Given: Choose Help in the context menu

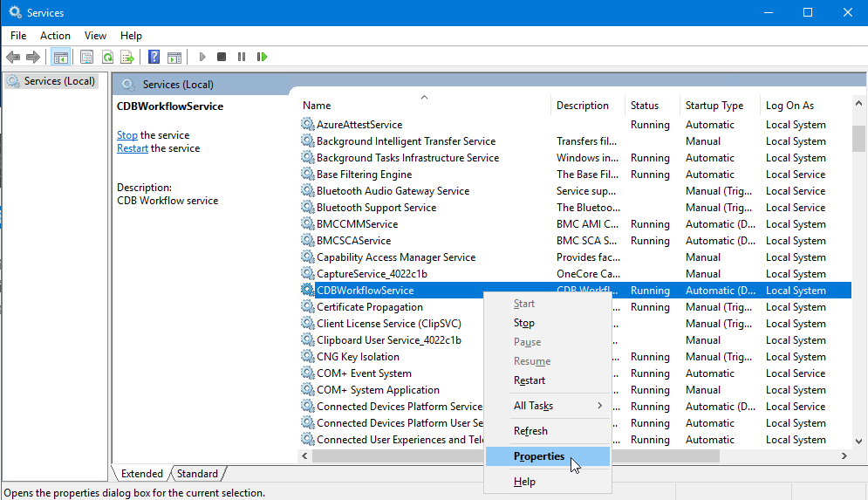Looking at the screenshot, I should click(x=548, y=482).
